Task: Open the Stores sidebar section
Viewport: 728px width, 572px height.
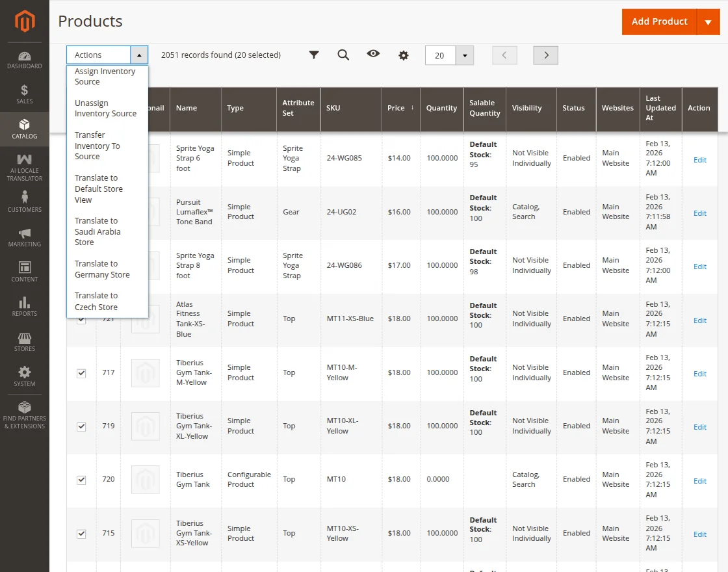Action: [x=25, y=343]
